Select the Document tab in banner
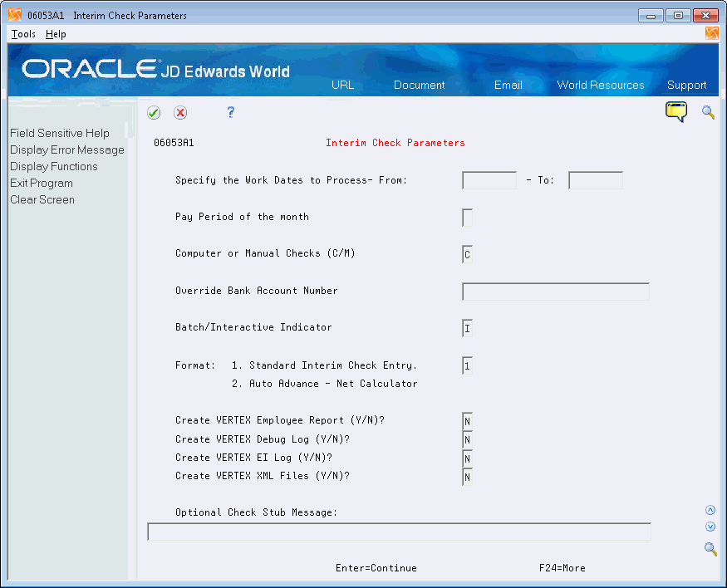 (419, 85)
